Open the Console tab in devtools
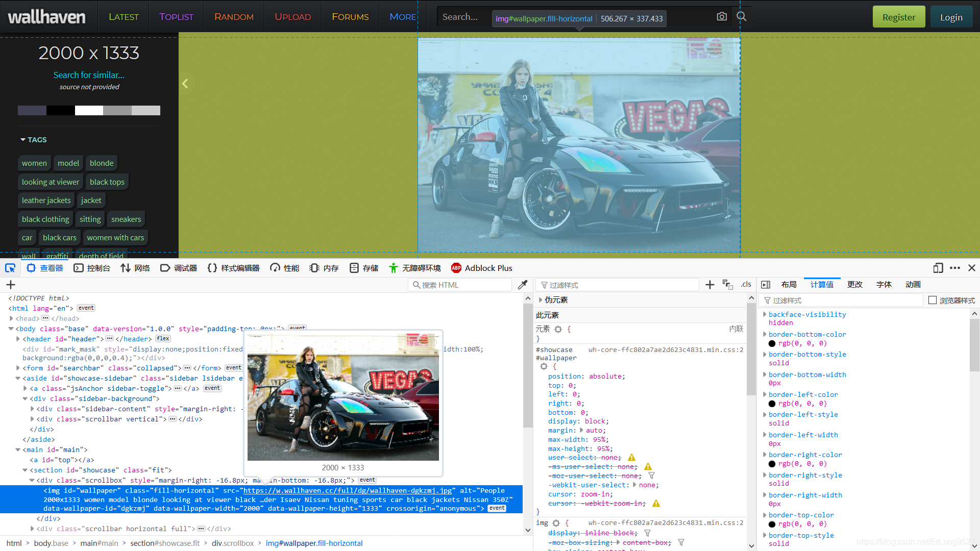Viewport: 980px width, 551px height. (92, 268)
